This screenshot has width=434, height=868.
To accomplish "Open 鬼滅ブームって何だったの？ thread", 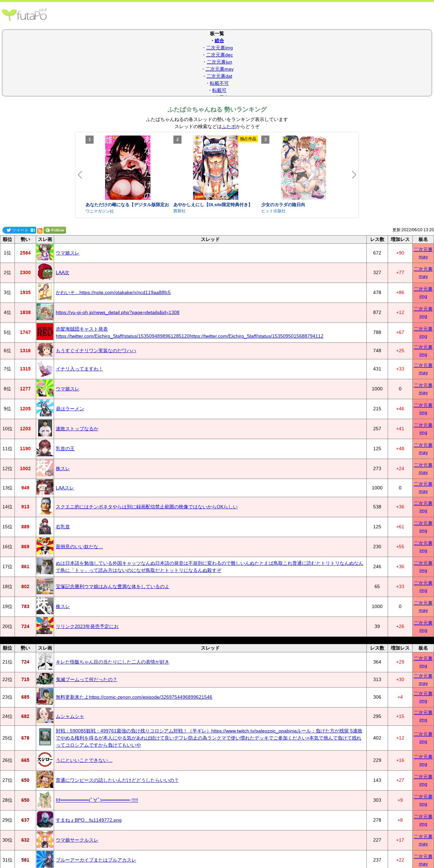I will pos(87,679).
